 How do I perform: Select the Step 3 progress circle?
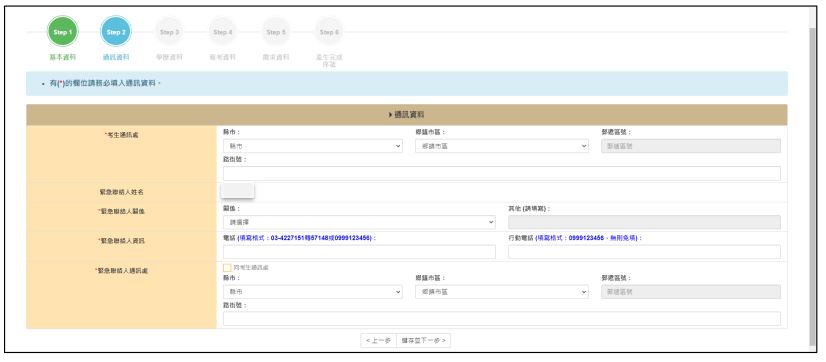click(x=170, y=32)
